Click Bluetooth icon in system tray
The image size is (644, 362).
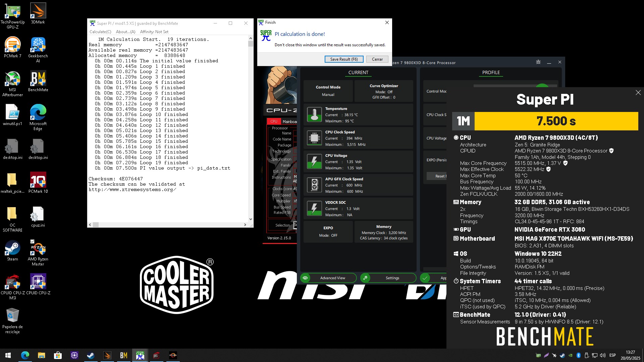[x=578, y=355]
